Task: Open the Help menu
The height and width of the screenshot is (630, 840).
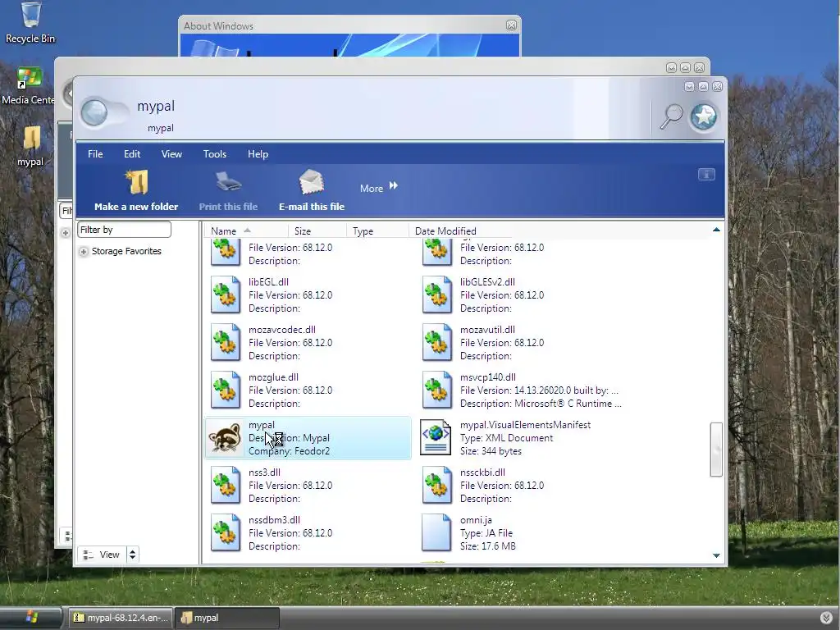Action: pos(258,154)
